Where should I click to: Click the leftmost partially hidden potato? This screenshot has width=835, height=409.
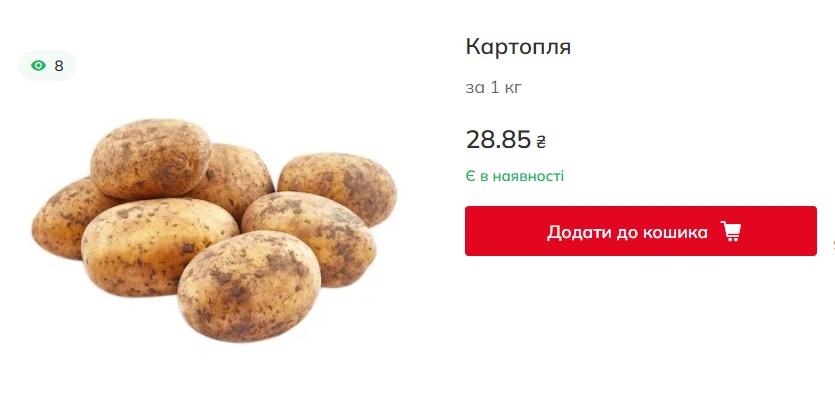[61, 218]
